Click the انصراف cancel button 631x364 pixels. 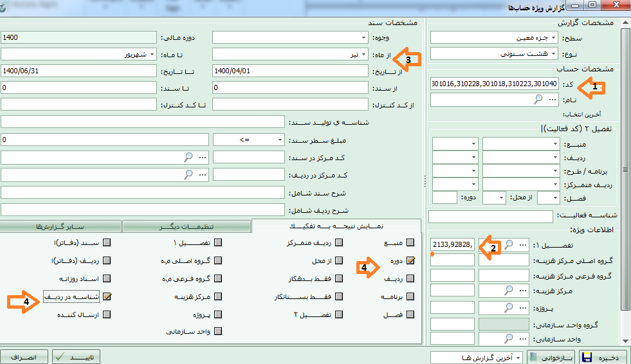24,357
